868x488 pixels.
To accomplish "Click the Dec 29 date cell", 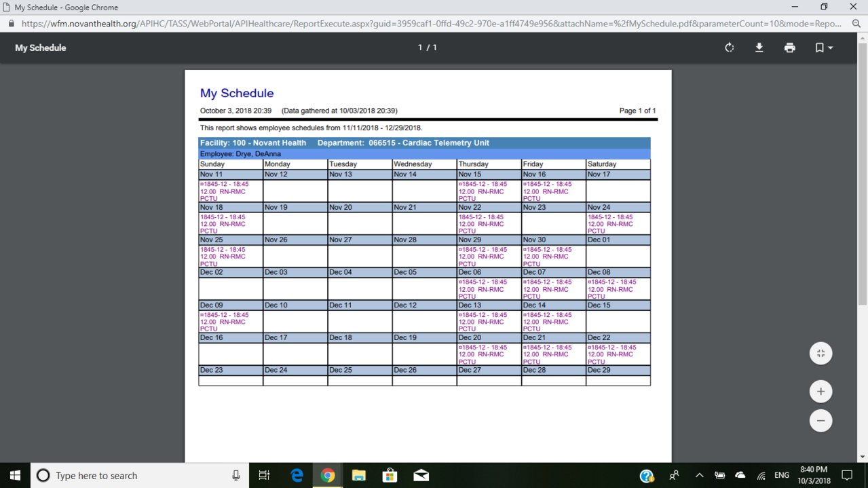I will pyautogui.click(x=618, y=370).
